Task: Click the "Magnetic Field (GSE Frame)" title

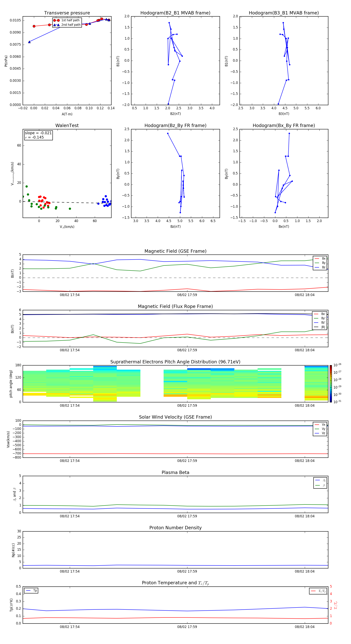Action: pyautogui.click(x=175, y=251)
